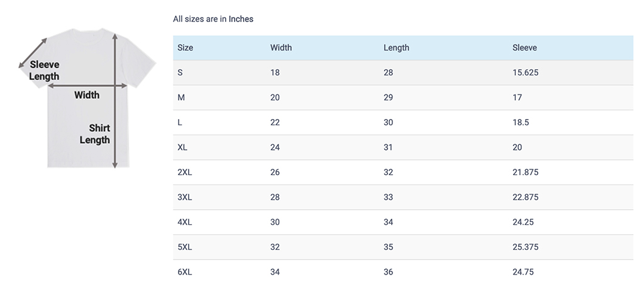Click the Sleeve Length label on diagram
Screen dimensions: 644x296
(44, 71)
